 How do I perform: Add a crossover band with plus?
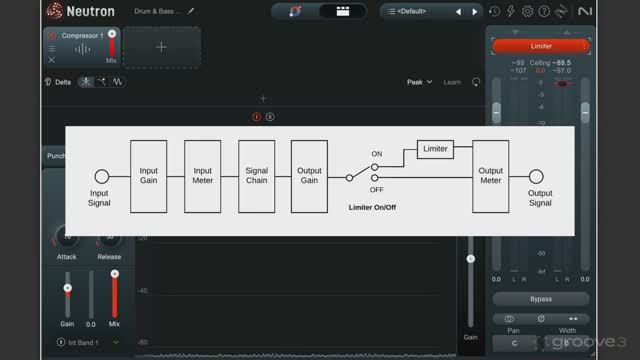coord(263,98)
